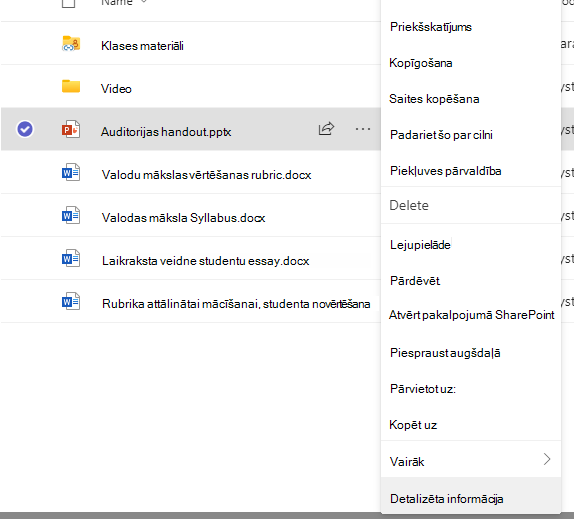The width and height of the screenshot is (574, 519).
Task: Choose Lejupielāde in the context menu
Action: [x=420, y=244]
